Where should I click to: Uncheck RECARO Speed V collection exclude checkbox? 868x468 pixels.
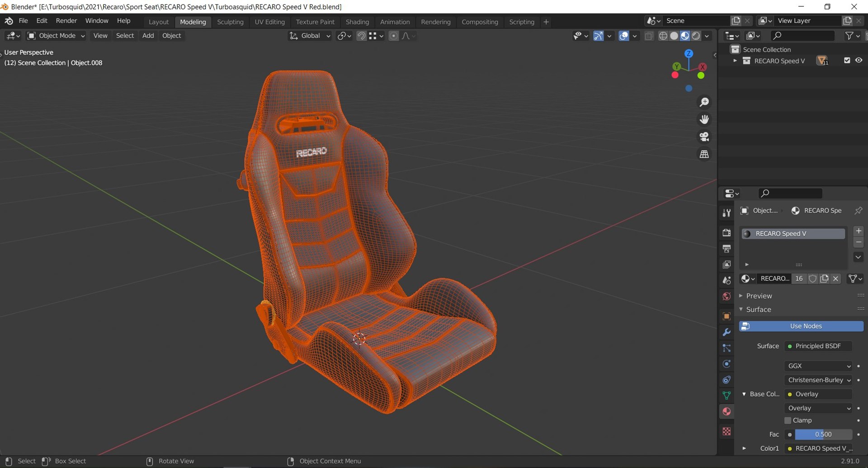tap(847, 61)
